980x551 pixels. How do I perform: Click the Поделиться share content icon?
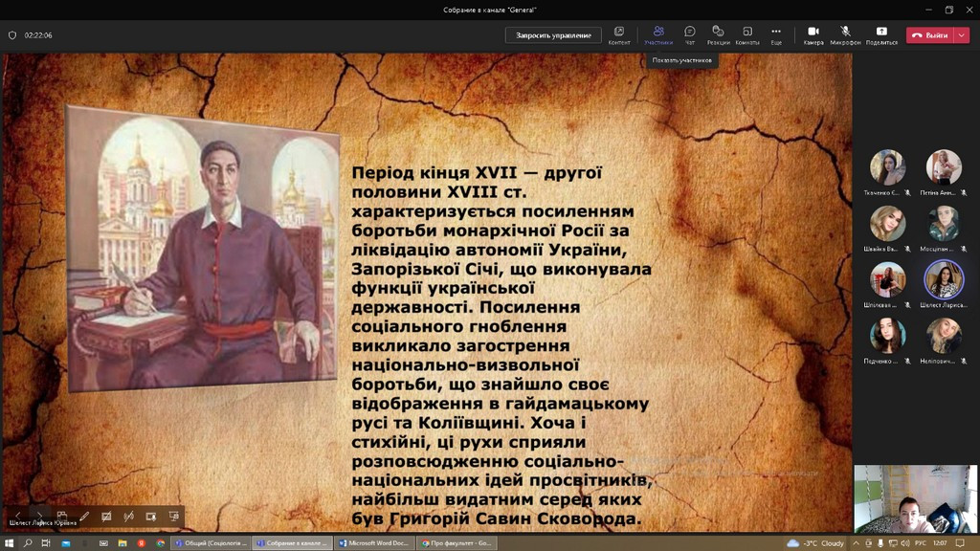point(881,35)
